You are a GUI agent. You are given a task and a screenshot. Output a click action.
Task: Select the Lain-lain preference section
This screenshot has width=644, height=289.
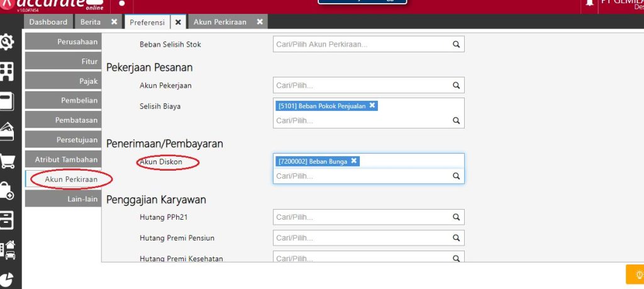click(x=63, y=199)
